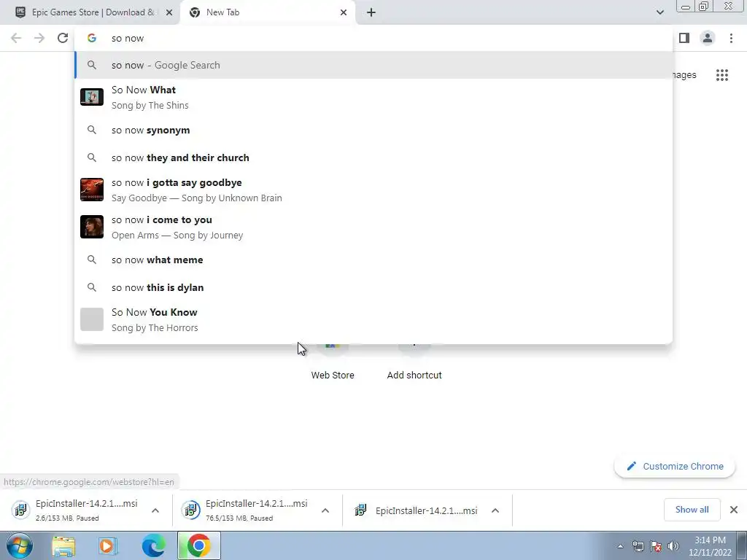
Task: Go forward with the forward arrow
Action: [x=39, y=38]
